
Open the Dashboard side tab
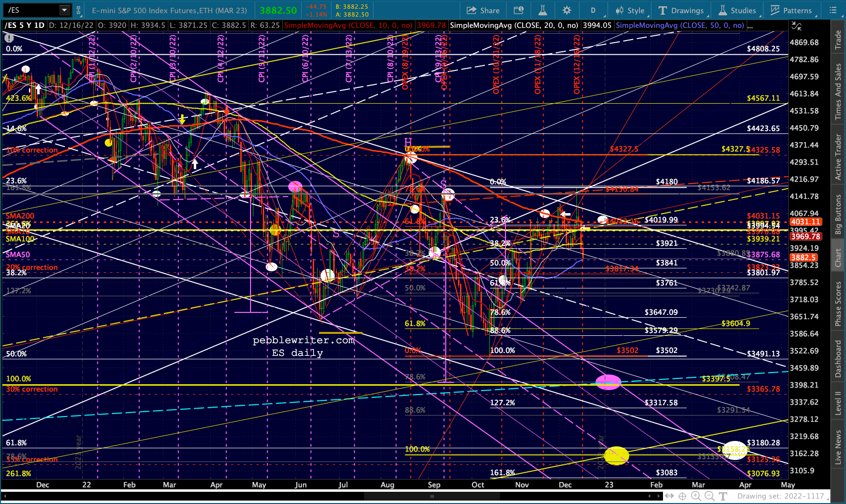[838, 358]
